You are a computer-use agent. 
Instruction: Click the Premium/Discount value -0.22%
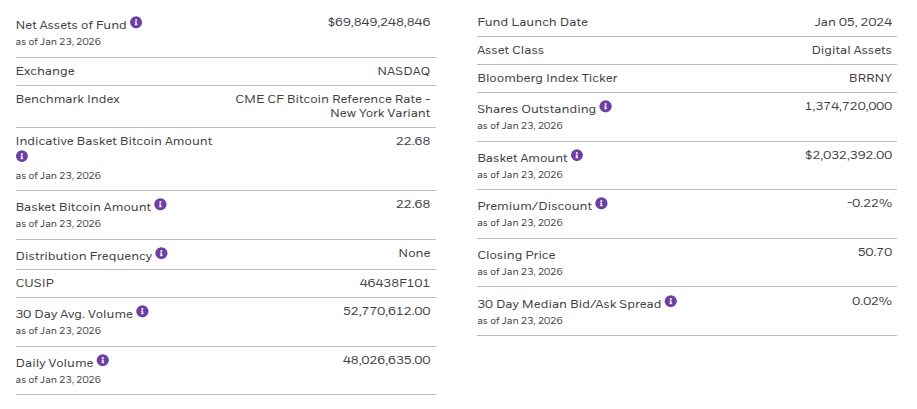pyautogui.click(x=869, y=203)
